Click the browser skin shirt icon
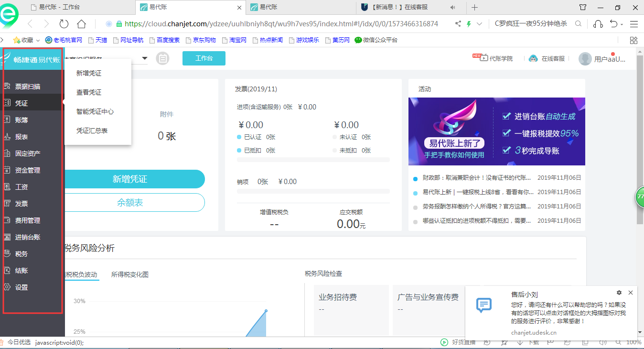The width and height of the screenshot is (644, 349). pyautogui.click(x=582, y=7)
